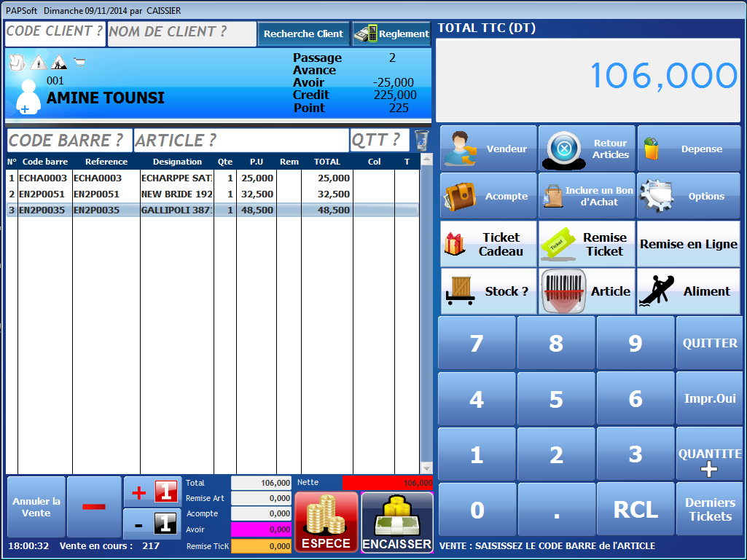Click Recherche Client button
Screen dimensions: 747x560
[303, 33]
